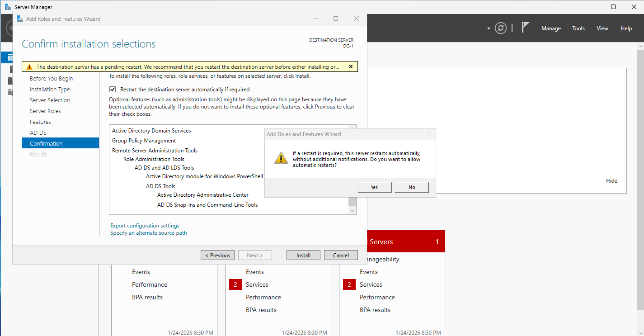Click the Server Manager vertical scrollbar up arrow

[x=640, y=47]
